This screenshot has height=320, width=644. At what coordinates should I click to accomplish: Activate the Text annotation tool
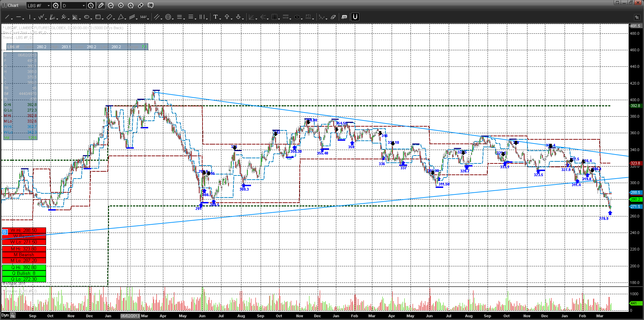[215, 17]
